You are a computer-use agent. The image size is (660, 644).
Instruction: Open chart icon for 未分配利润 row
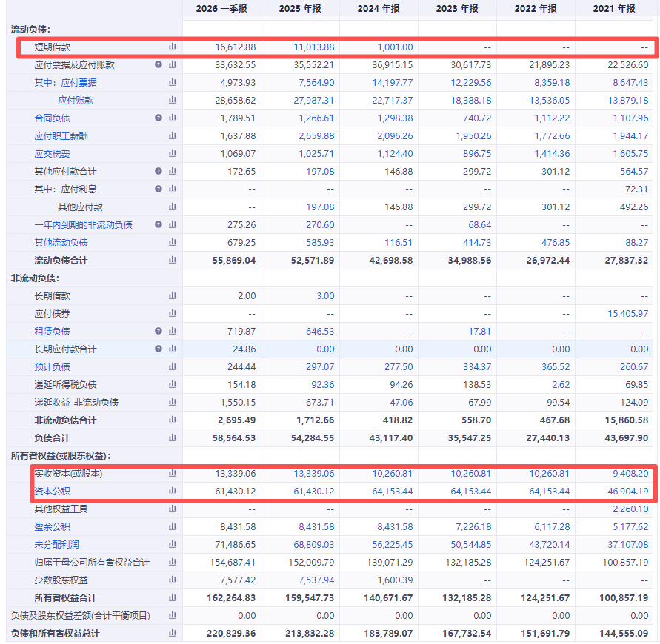(172, 544)
